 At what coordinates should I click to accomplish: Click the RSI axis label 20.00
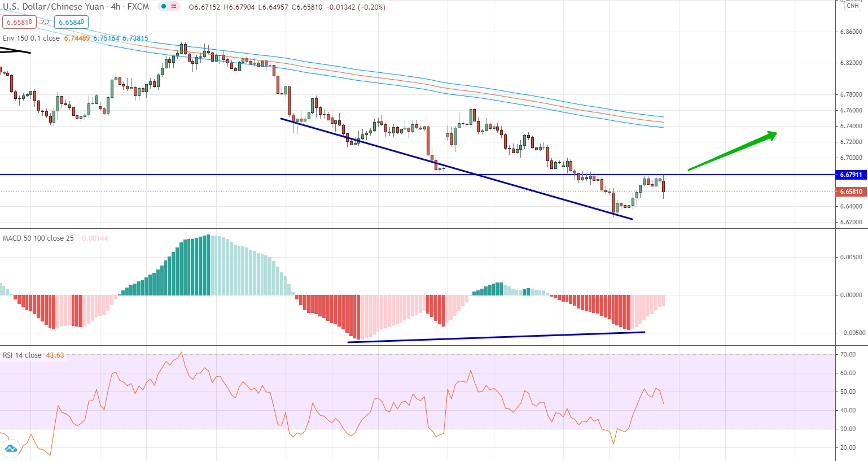click(x=848, y=447)
